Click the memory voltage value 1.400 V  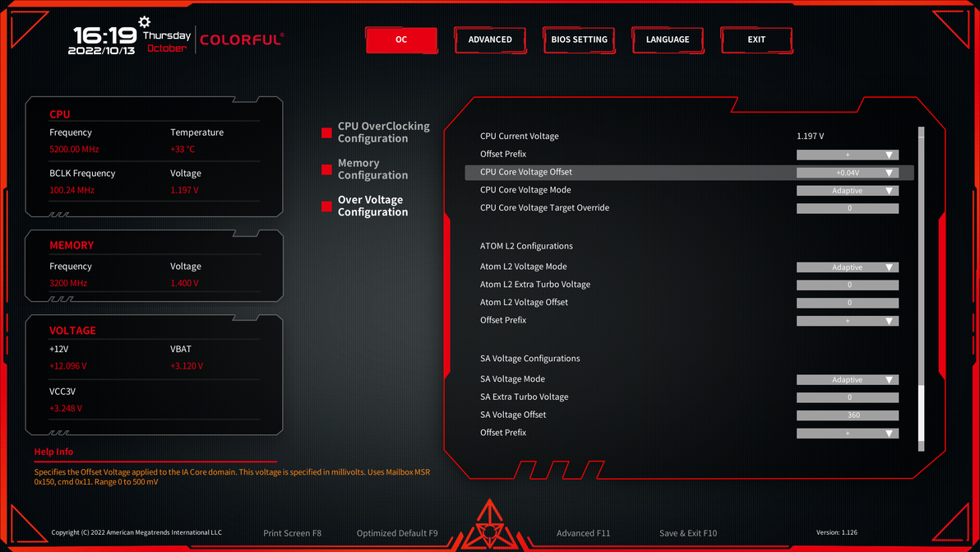tap(184, 283)
